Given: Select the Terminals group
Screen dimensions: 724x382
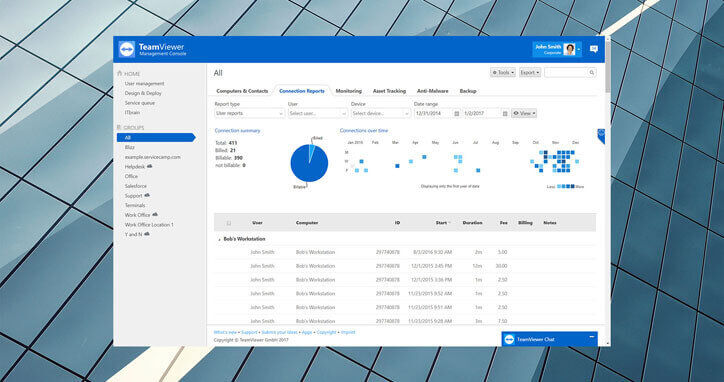Looking at the screenshot, I should tap(135, 205).
